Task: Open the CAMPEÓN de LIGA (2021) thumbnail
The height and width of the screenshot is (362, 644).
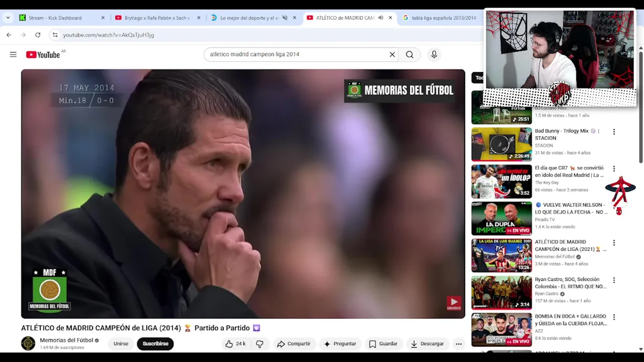Action: point(502,256)
